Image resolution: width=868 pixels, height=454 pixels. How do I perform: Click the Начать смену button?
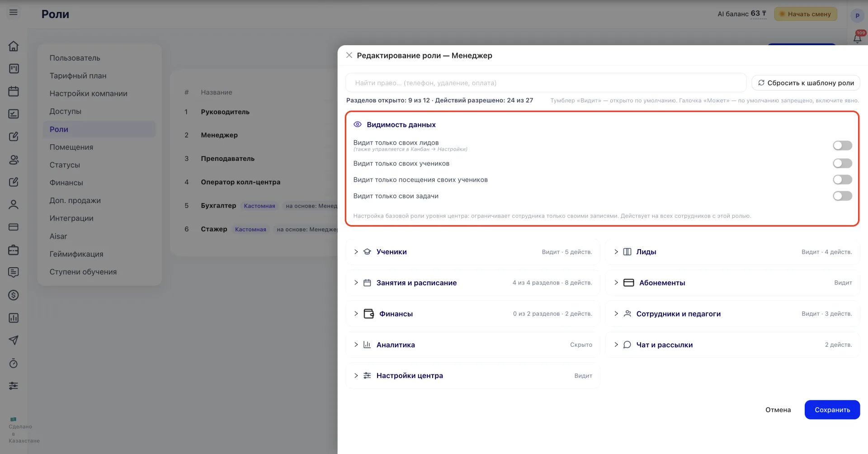806,14
